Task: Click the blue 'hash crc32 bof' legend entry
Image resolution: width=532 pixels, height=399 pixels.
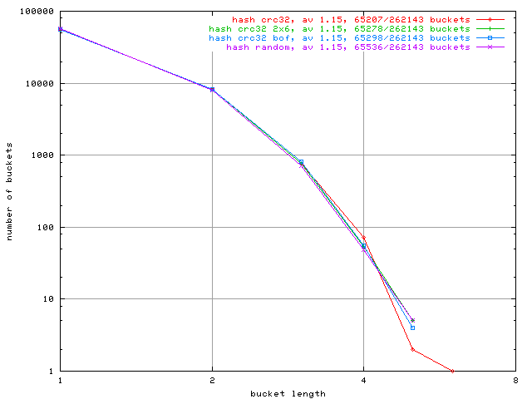Action: tap(339, 38)
